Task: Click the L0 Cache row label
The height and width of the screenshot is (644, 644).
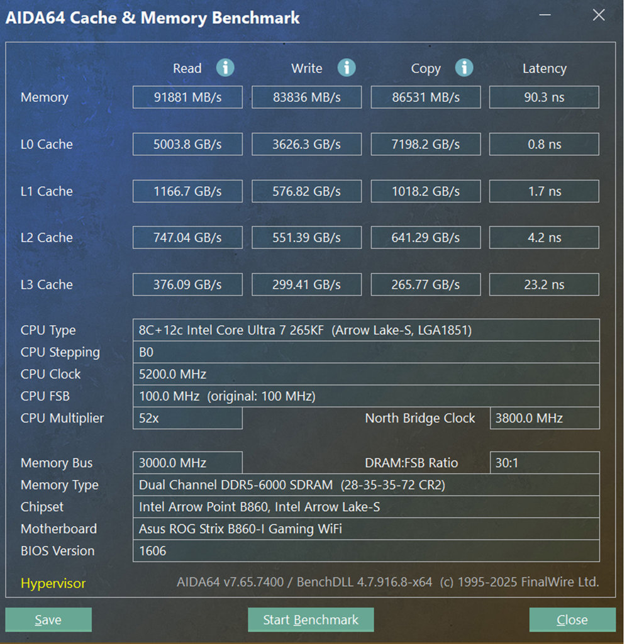Action: [47, 144]
